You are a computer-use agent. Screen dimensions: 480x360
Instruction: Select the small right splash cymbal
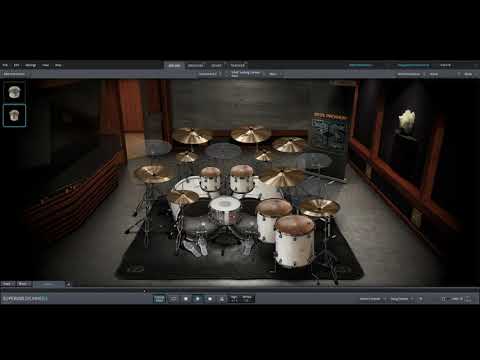point(264,155)
